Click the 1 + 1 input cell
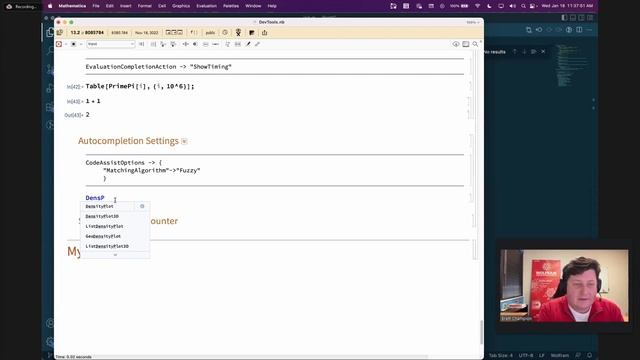The width and height of the screenshot is (640, 360). pyautogui.click(x=93, y=101)
